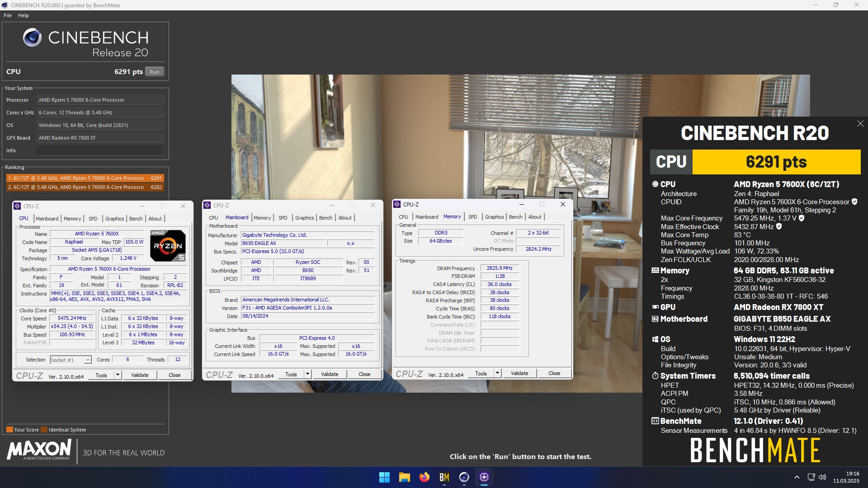
Task: Select Graphics tab in Memory CPU-Z window
Action: 494,217
